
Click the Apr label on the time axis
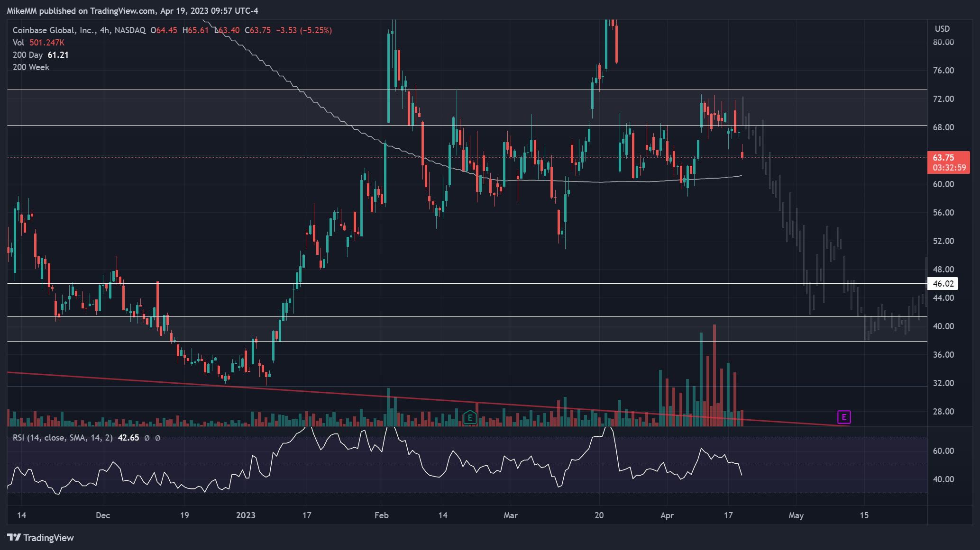click(x=667, y=515)
